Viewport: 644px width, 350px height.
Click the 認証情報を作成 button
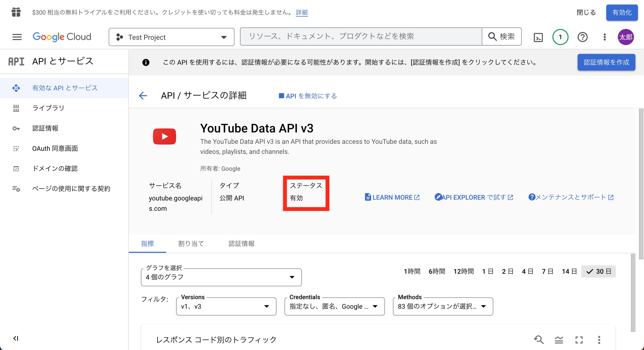[x=607, y=62]
